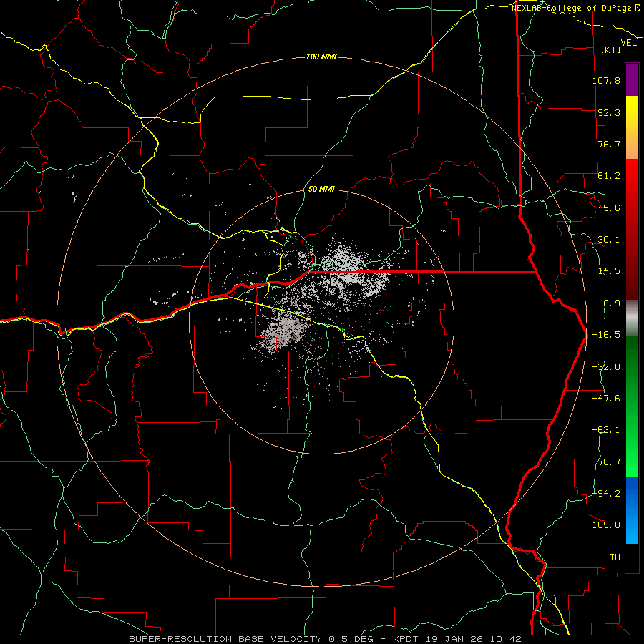
Task: Click the -94.2 velocity scale value
Action: click(x=606, y=494)
